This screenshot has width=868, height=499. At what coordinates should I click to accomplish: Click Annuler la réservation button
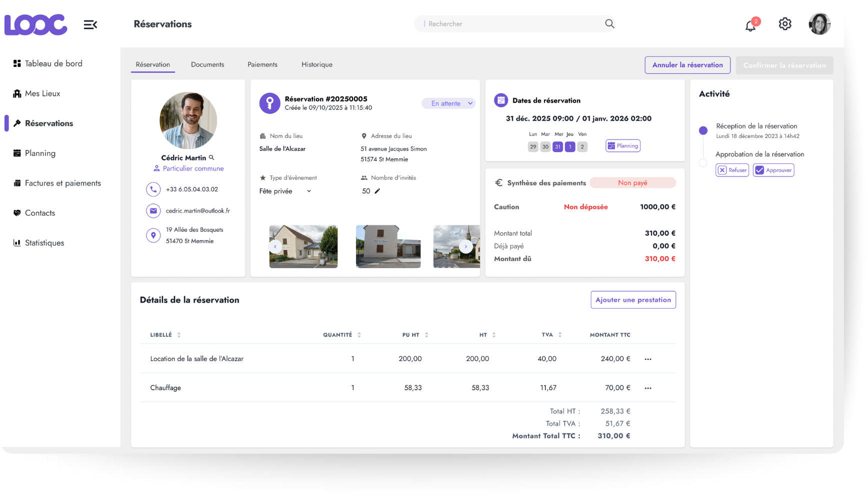click(687, 65)
